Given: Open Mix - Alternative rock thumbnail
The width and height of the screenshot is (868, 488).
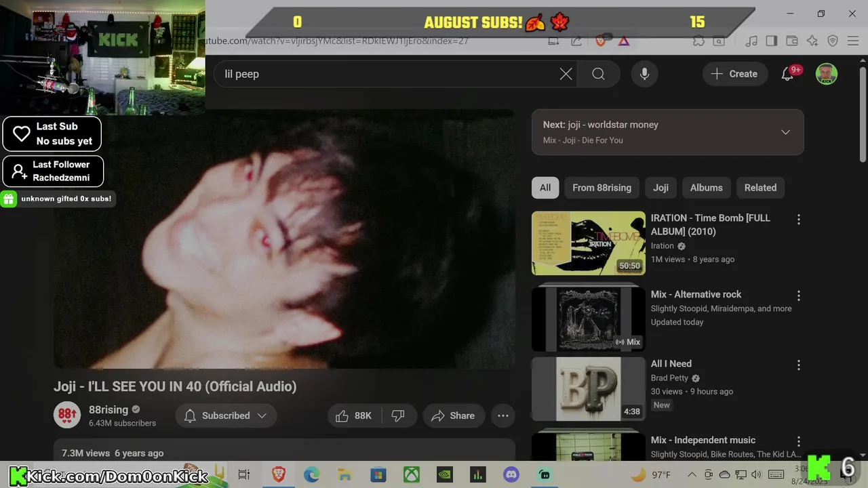Looking at the screenshot, I should pyautogui.click(x=589, y=319).
